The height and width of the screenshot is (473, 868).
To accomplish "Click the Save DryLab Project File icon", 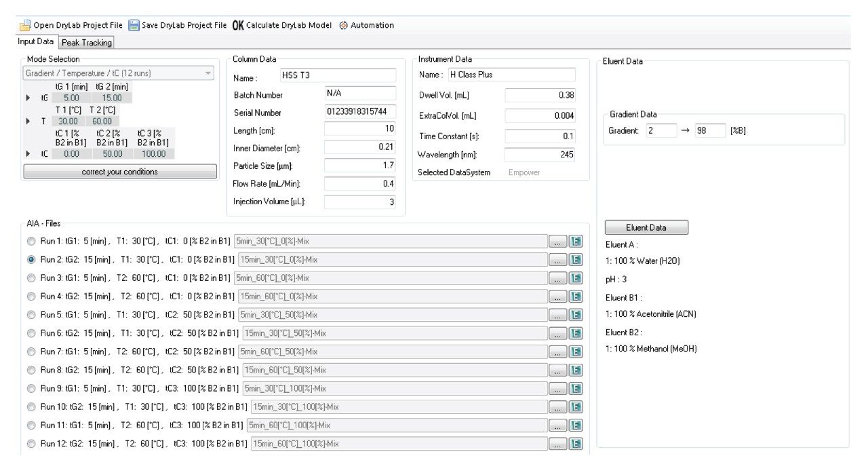I will tap(134, 25).
